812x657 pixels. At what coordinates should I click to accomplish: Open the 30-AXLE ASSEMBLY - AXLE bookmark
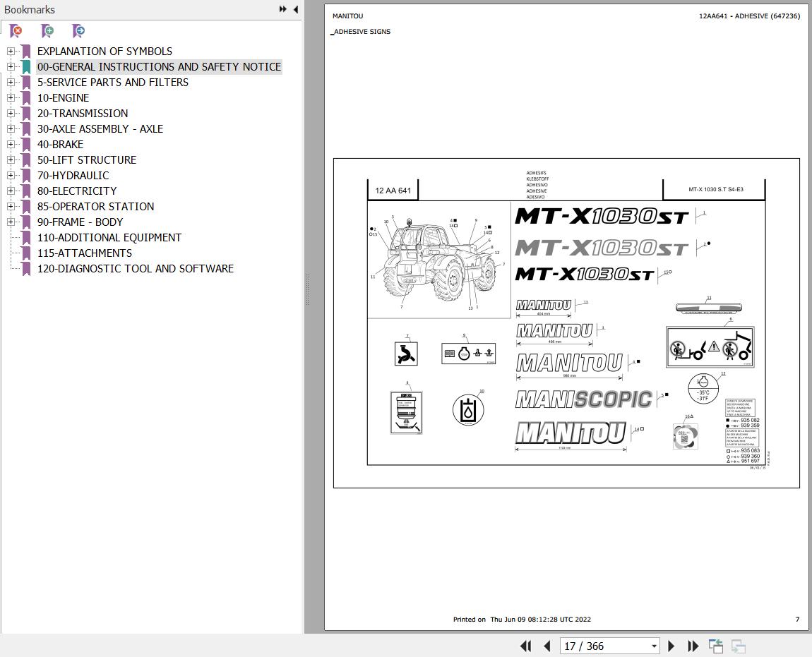tap(100, 129)
